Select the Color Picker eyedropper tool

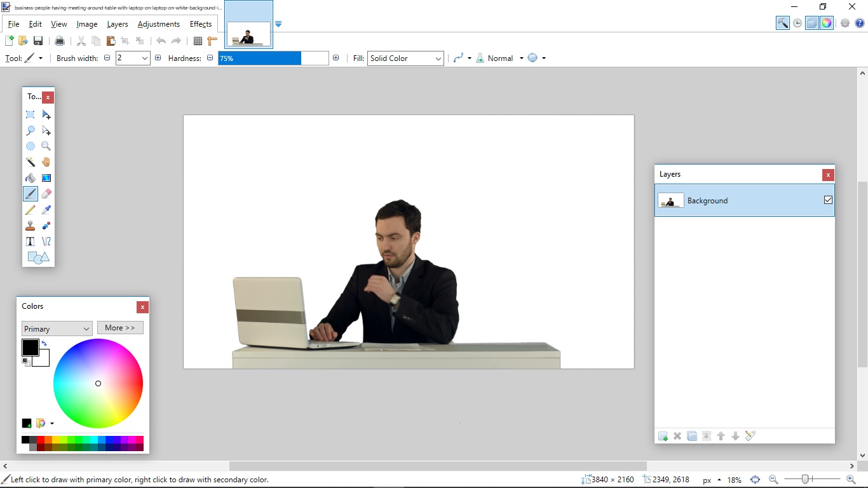46,210
